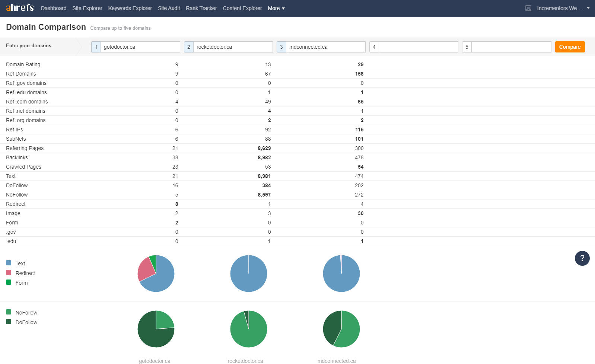595x364 pixels.
Task: Click mdconnected.ca link-type pie chart
Action: click(341, 274)
